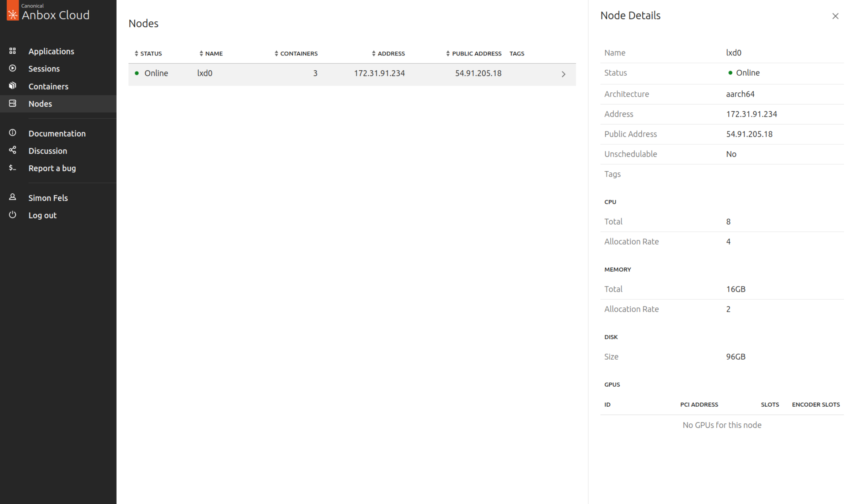Open the Sessions page
This screenshot has width=850, height=504.
click(x=44, y=68)
